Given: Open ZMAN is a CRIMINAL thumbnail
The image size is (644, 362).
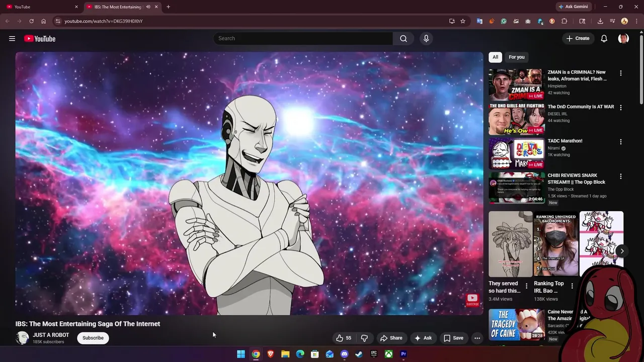Looking at the screenshot, I should pyautogui.click(x=516, y=85).
